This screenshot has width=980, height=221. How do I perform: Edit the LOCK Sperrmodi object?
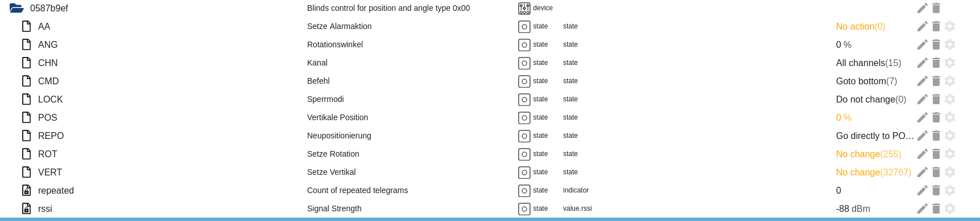923,99
